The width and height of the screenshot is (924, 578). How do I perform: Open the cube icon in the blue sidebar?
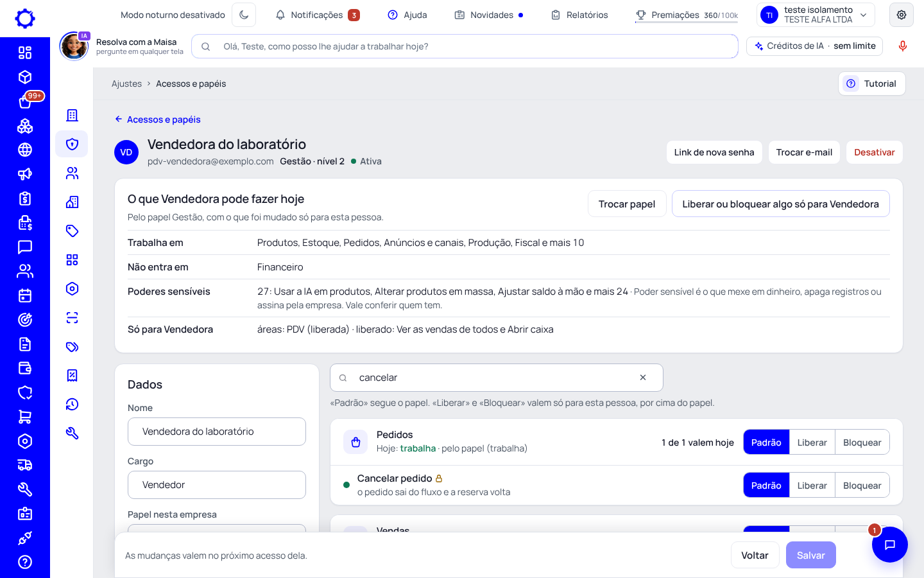pos(25,77)
